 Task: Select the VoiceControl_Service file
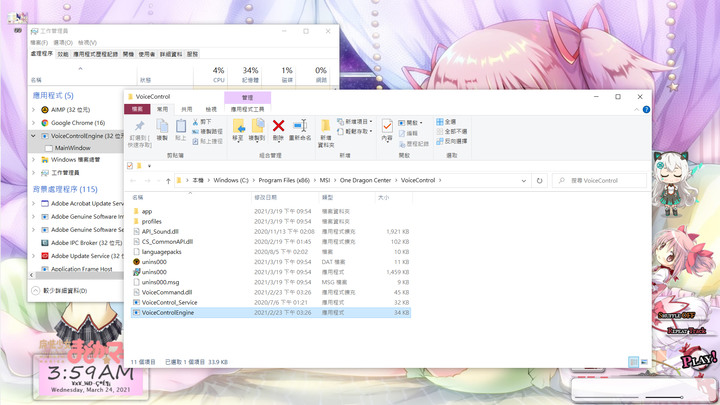coord(169,303)
